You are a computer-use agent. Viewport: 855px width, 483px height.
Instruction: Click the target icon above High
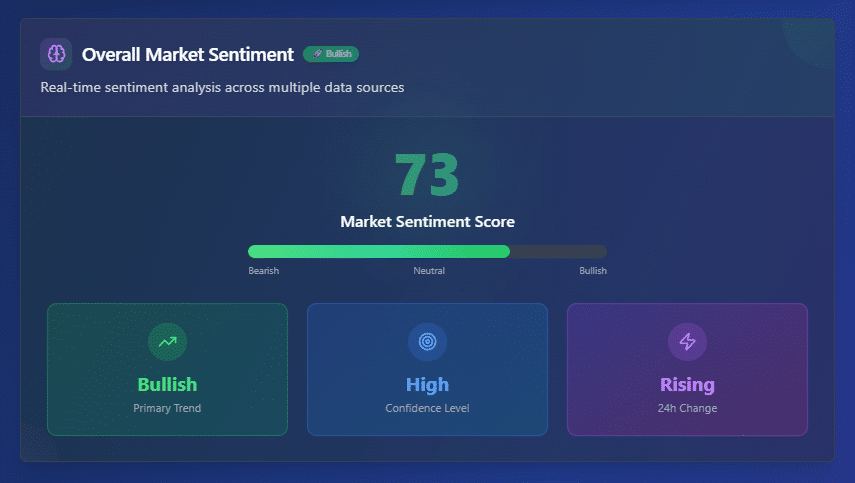pyautogui.click(x=427, y=342)
